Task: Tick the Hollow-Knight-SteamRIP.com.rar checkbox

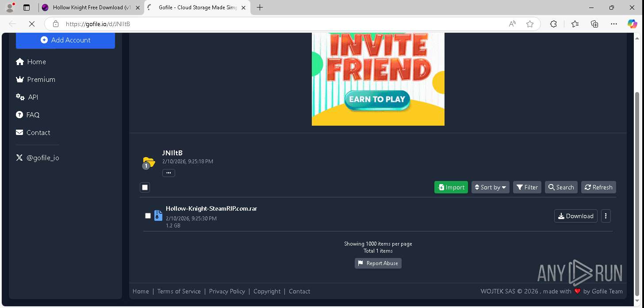Action: [x=148, y=216]
